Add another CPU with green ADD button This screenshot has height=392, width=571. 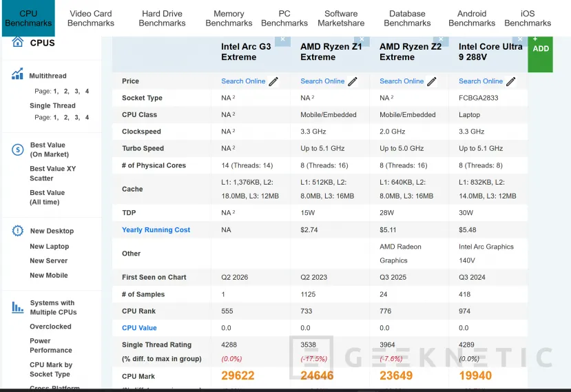pos(541,54)
